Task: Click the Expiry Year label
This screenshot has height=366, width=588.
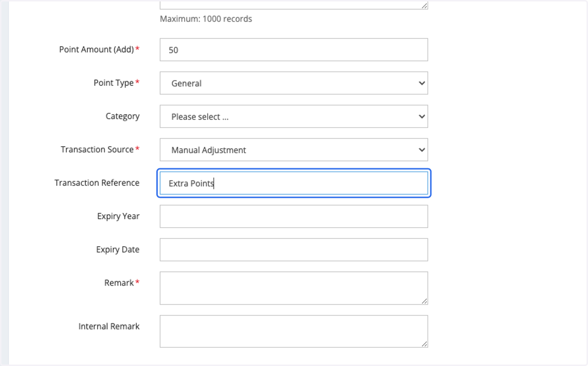Action: 119,216
